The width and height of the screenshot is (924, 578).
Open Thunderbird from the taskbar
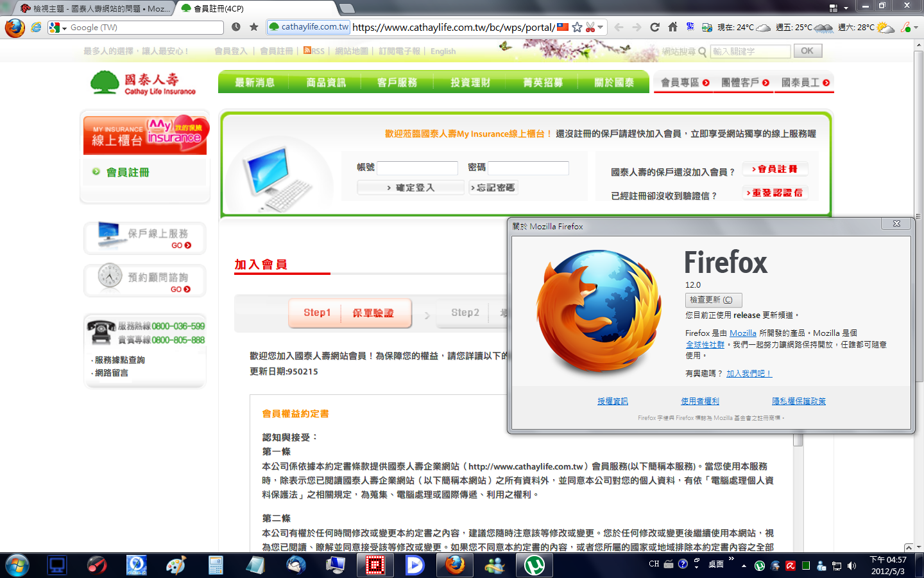(x=296, y=565)
